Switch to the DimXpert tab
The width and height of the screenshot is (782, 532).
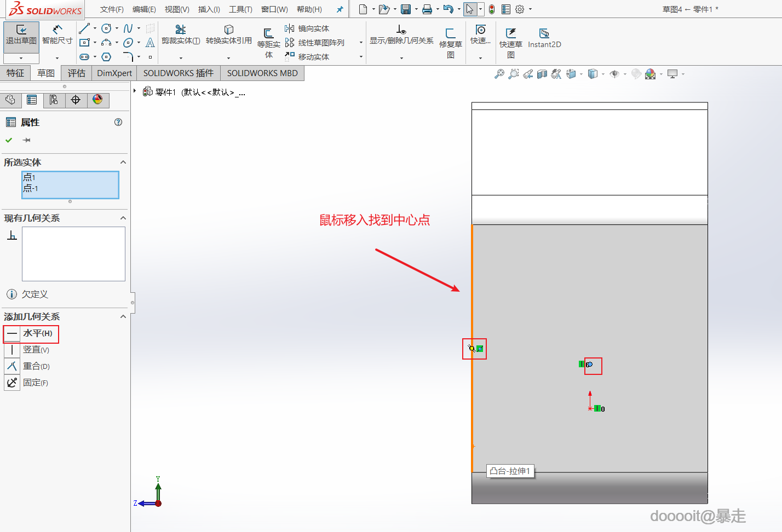tap(114, 73)
